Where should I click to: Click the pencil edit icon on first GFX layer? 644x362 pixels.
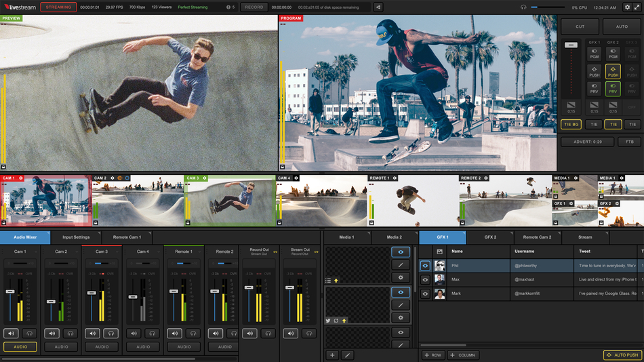click(400, 264)
